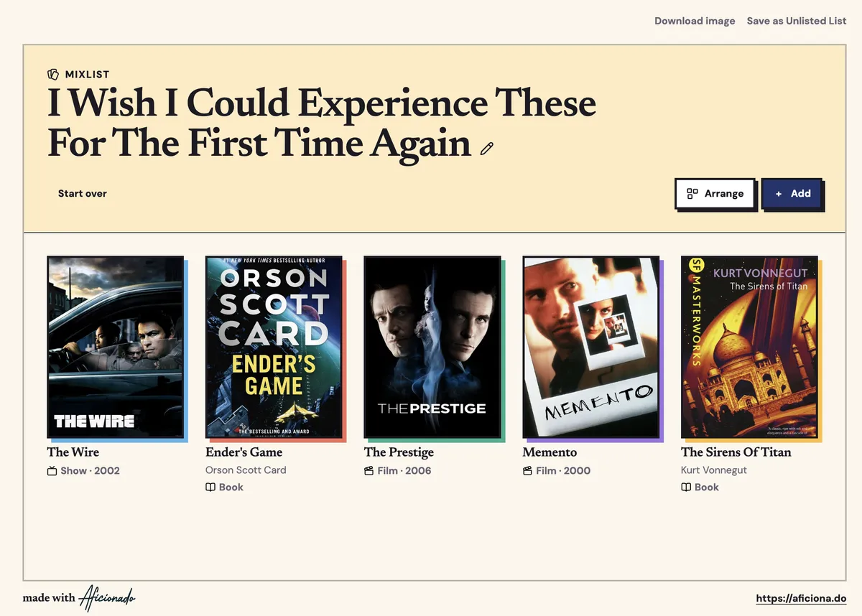Add a new item with the Add button
The height and width of the screenshot is (616, 862).
(x=792, y=193)
